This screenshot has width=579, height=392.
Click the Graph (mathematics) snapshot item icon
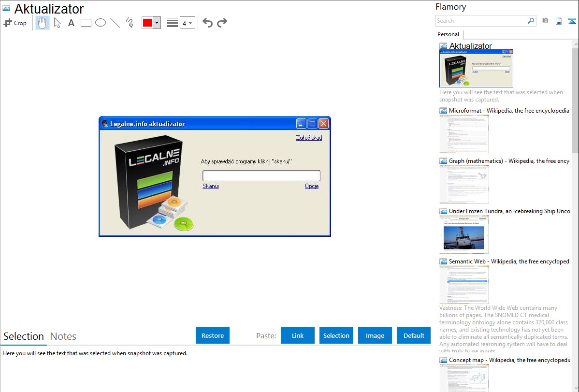click(x=443, y=161)
